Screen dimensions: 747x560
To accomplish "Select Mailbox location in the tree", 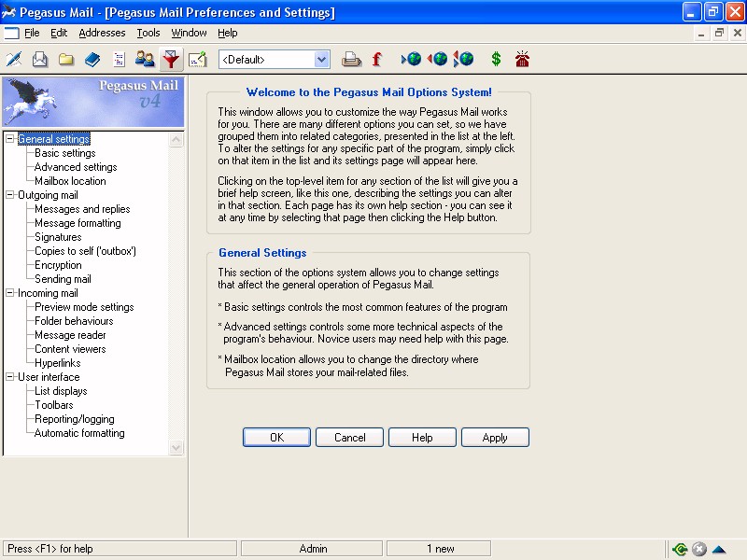I will 71,181.
